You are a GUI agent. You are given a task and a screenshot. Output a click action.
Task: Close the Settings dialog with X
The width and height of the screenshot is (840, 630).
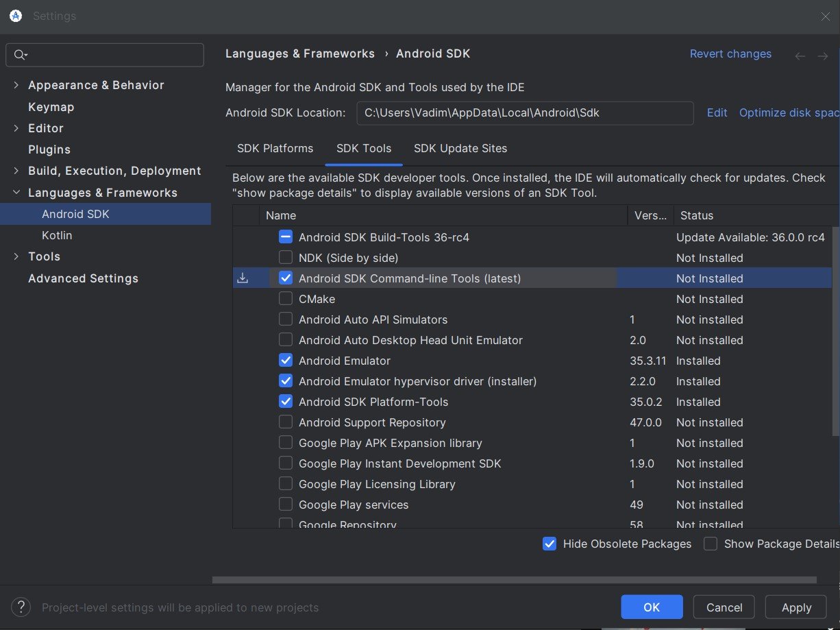(x=826, y=16)
